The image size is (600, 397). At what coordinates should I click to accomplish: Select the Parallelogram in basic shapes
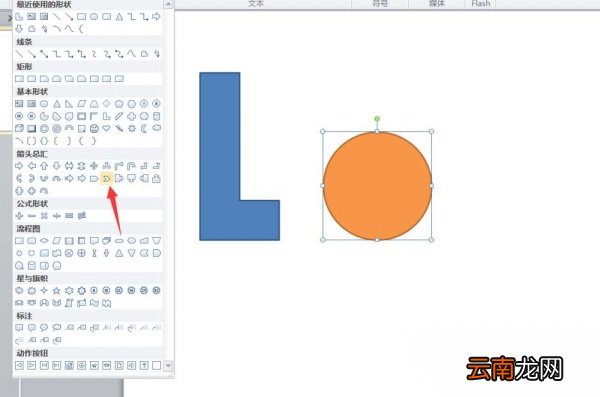[x=82, y=103]
